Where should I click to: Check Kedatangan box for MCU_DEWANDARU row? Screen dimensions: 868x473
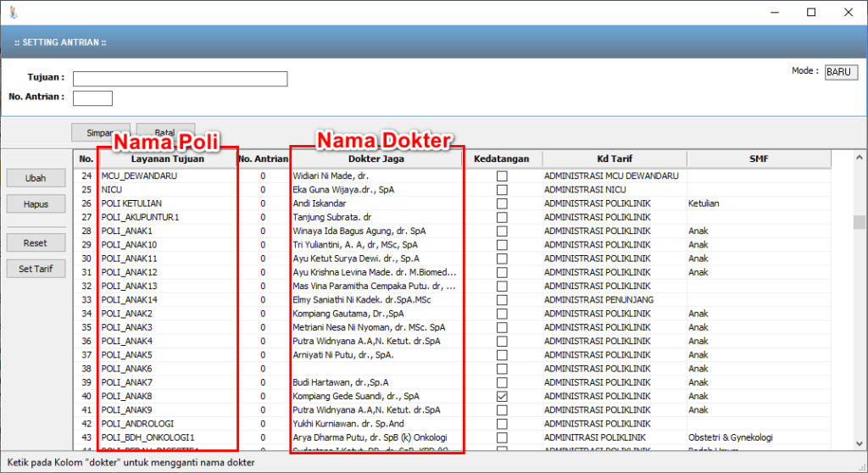pyautogui.click(x=502, y=176)
